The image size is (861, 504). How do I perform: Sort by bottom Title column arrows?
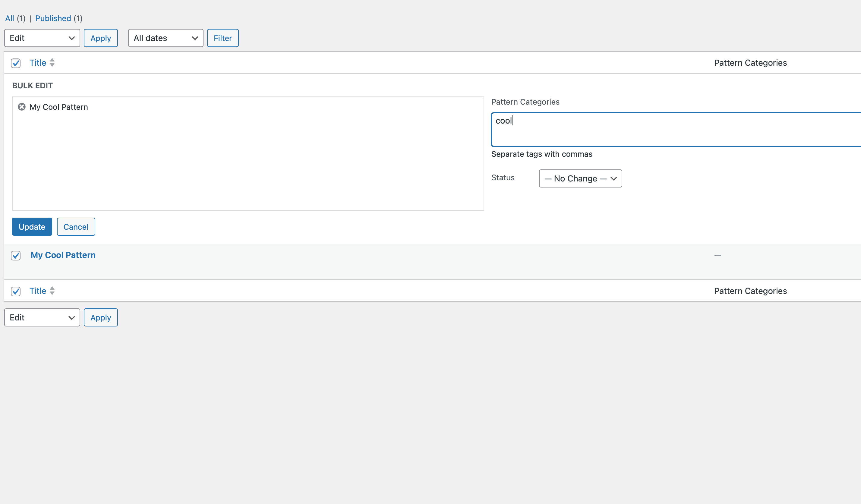pyautogui.click(x=52, y=291)
